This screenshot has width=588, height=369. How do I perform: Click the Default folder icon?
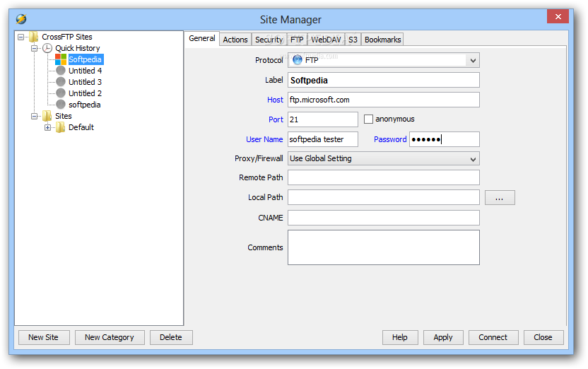pyautogui.click(x=60, y=127)
